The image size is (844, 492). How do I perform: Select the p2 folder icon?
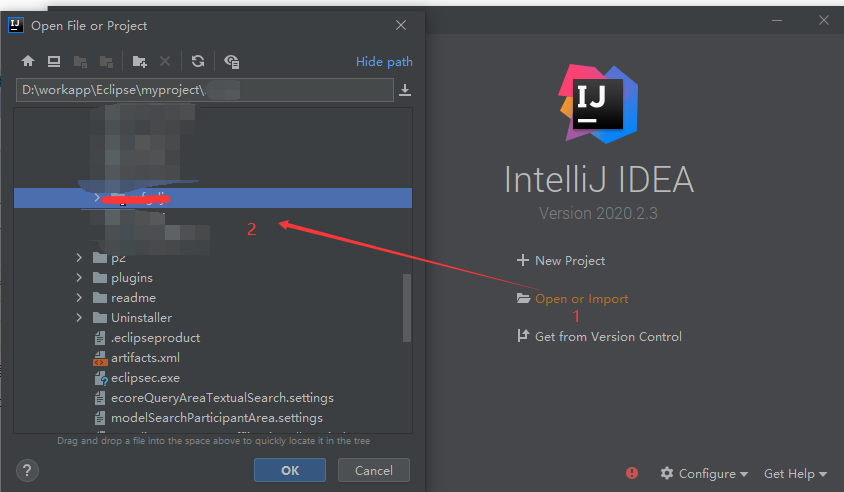(100, 258)
